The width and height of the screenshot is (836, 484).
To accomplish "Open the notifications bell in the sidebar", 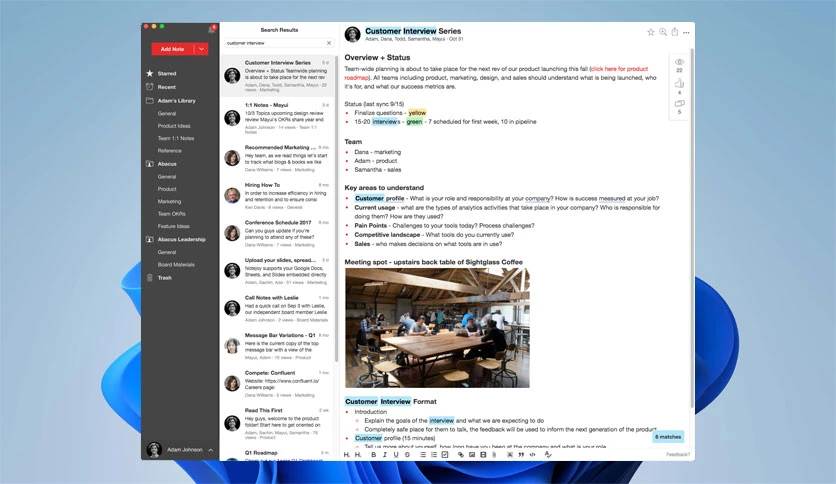I will pos(212,29).
